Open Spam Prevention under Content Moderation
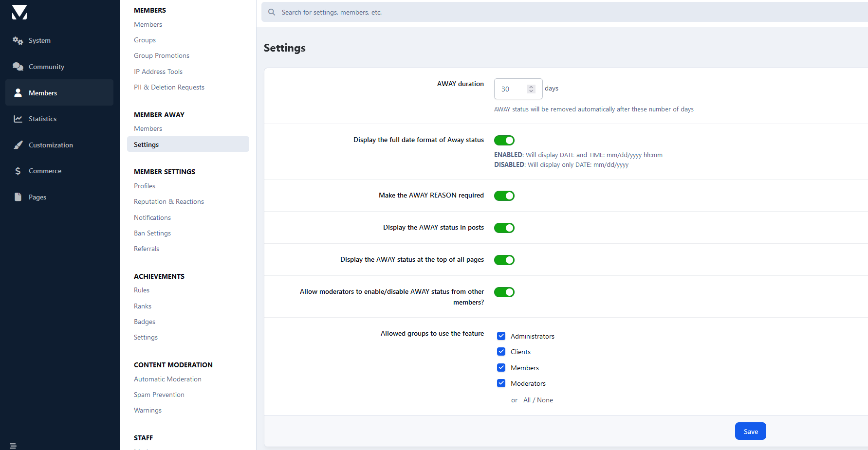 (159, 395)
